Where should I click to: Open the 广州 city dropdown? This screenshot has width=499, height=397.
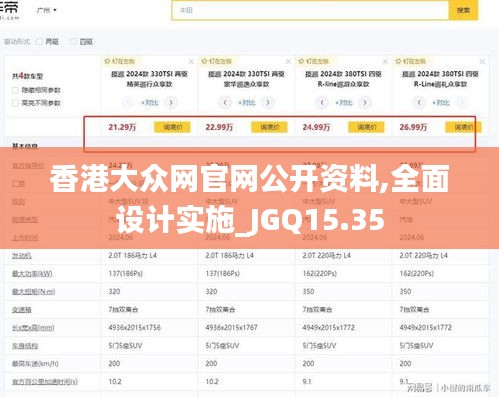point(47,10)
